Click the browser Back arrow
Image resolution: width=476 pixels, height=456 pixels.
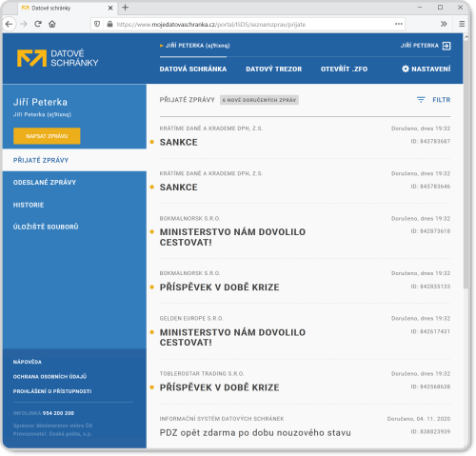point(10,24)
